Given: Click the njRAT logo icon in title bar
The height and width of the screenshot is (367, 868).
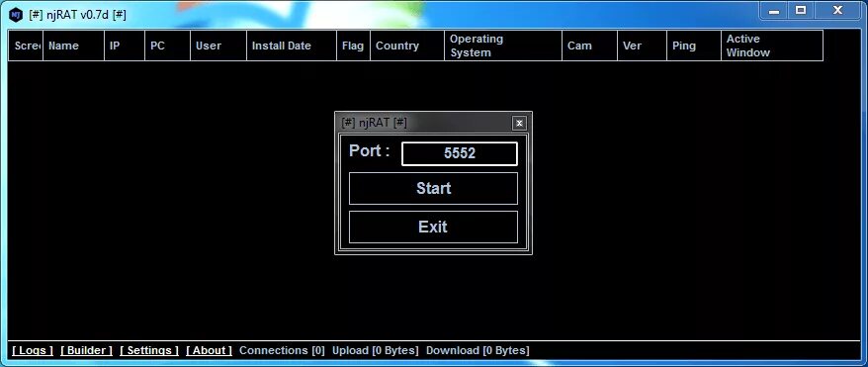Looking at the screenshot, I should (x=17, y=15).
